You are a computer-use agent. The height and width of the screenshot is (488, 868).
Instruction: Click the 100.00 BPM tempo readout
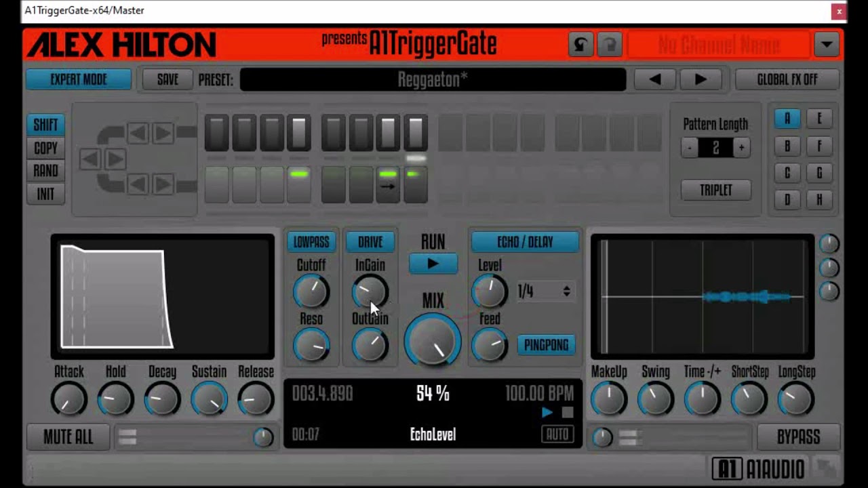[x=540, y=394]
